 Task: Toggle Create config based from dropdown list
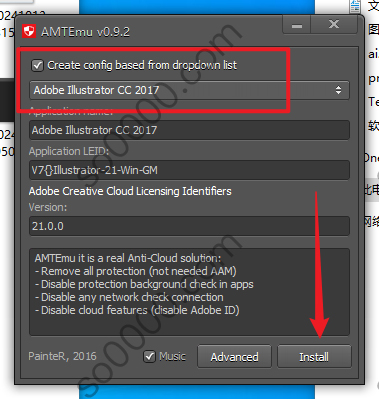[x=37, y=65]
